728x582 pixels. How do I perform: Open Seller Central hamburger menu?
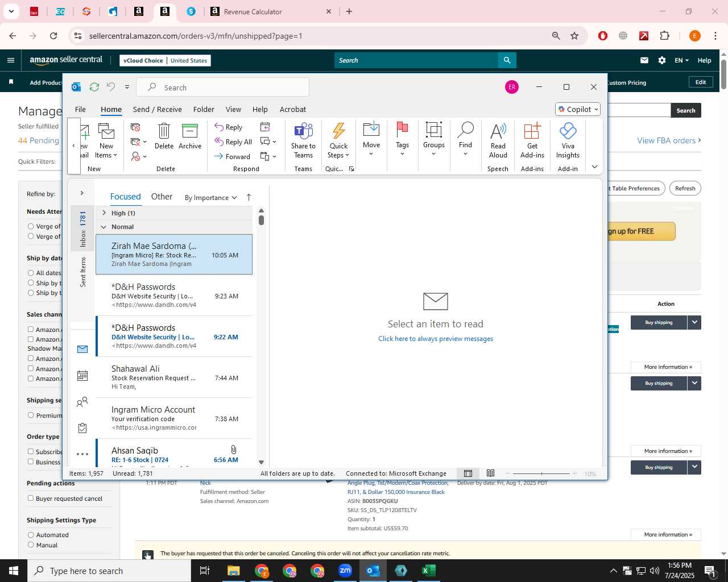pyautogui.click(x=11, y=60)
